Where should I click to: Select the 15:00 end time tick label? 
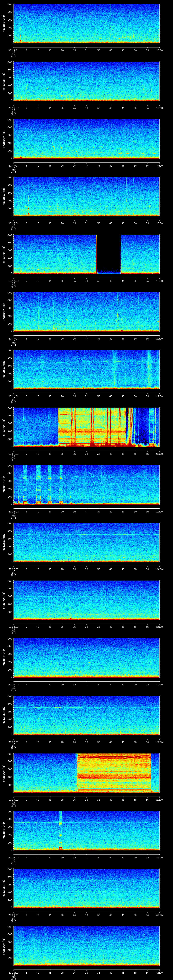(159, 50)
